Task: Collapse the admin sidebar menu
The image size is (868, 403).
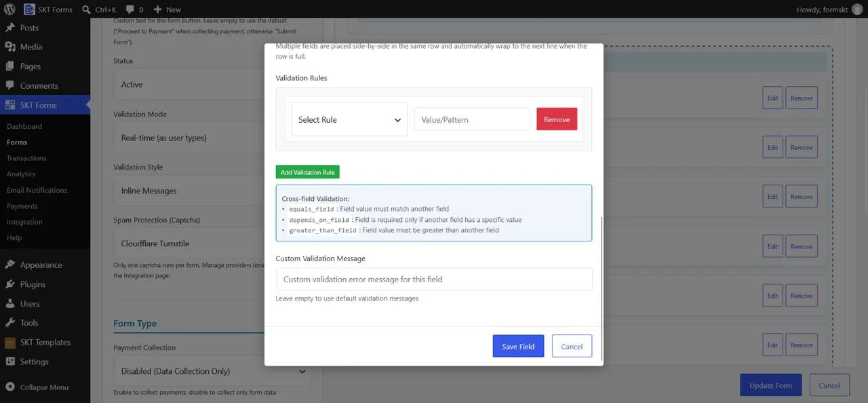Action: coord(45,387)
